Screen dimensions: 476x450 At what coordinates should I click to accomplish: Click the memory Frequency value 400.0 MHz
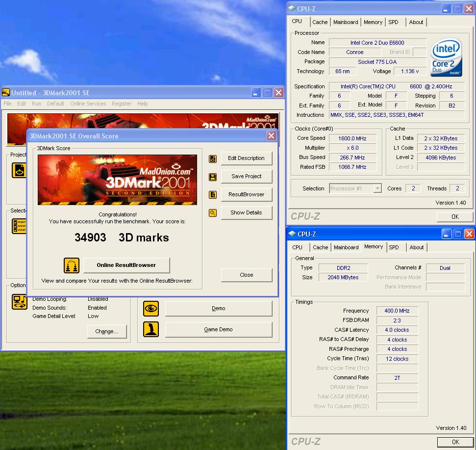coord(397,311)
